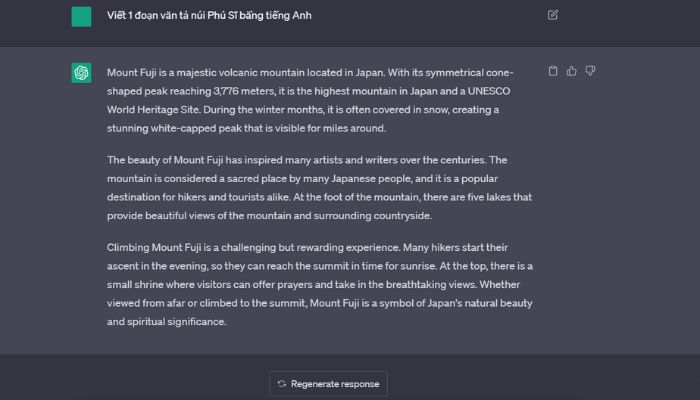The height and width of the screenshot is (400, 700).
Task: Click the paragraph beginning 'The beauty of Mount Fuji'
Action: point(320,188)
